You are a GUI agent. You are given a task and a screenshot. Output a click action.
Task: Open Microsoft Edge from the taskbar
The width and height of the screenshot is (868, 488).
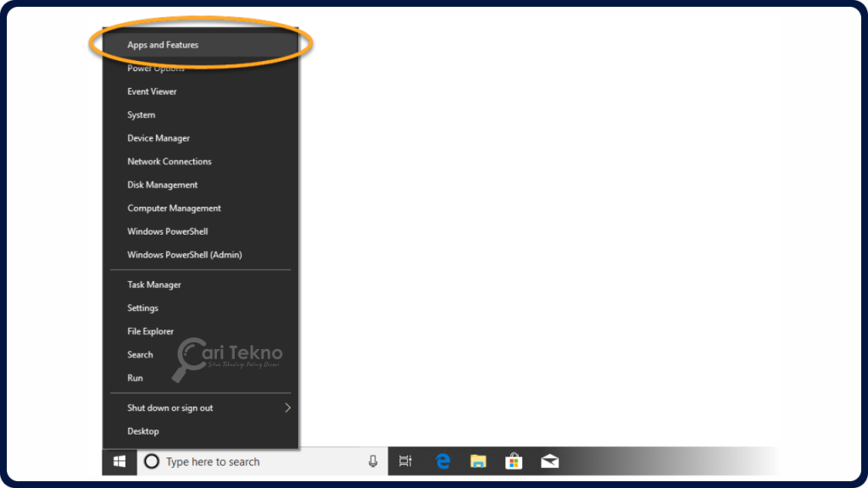[442, 461]
